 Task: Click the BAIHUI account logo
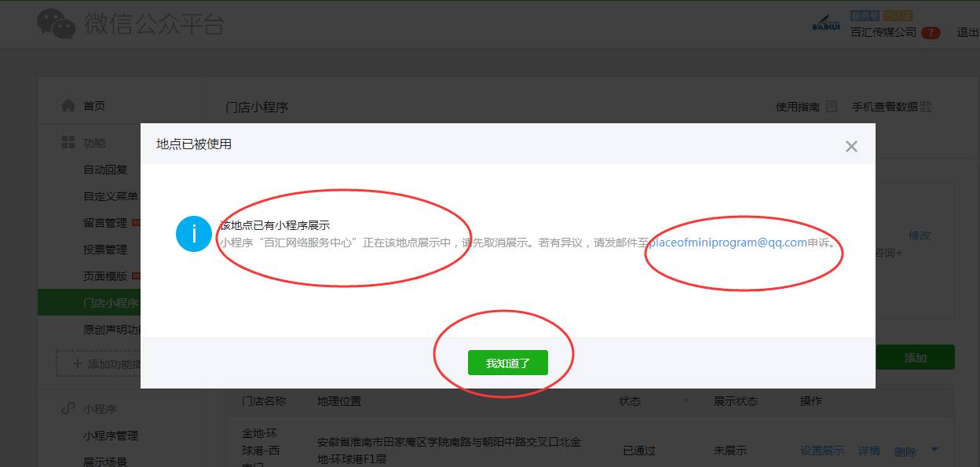click(x=826, y=24)
